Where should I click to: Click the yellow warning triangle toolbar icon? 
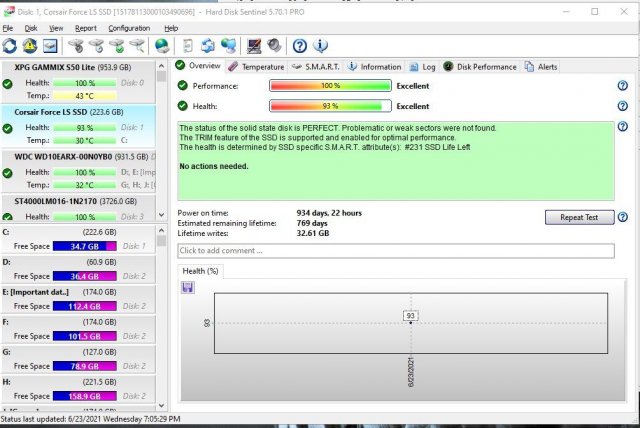click(x=30, y=46)
